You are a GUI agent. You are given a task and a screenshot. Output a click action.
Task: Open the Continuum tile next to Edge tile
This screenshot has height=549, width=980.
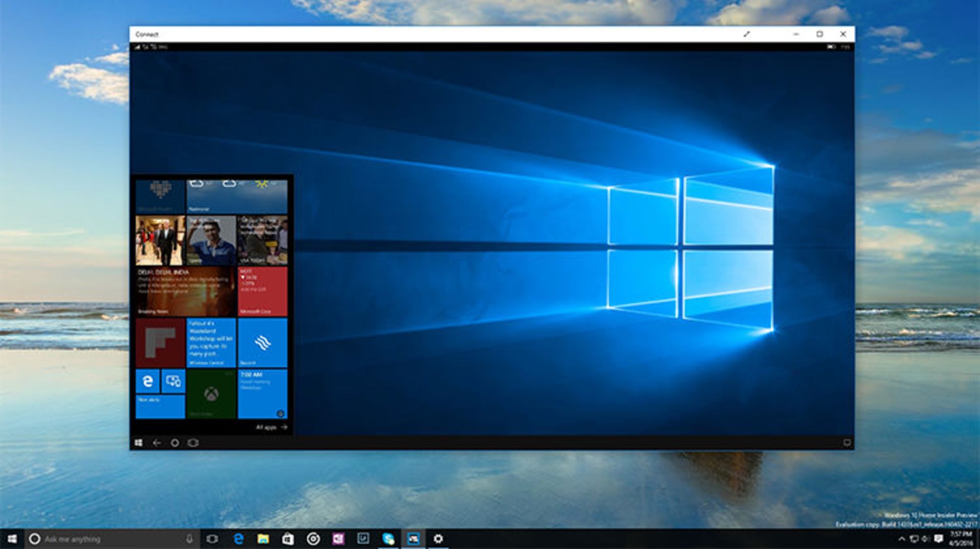coord(174,381)
